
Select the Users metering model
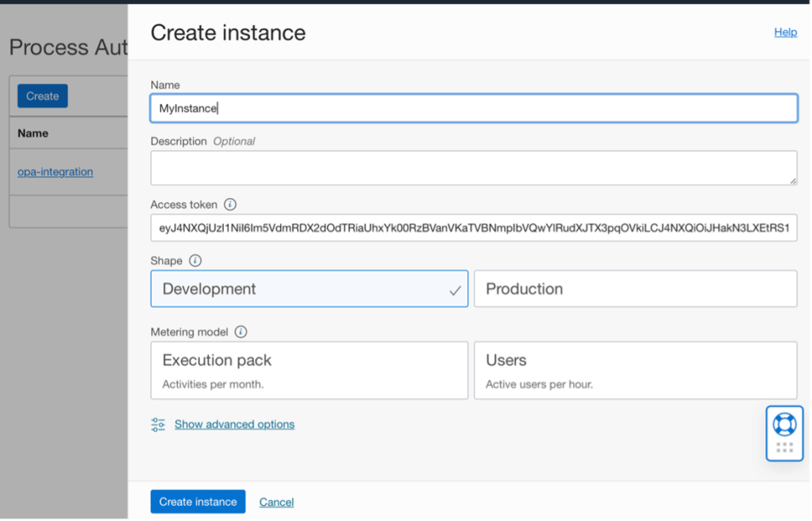pyautogui.click(x=635, y=370)
